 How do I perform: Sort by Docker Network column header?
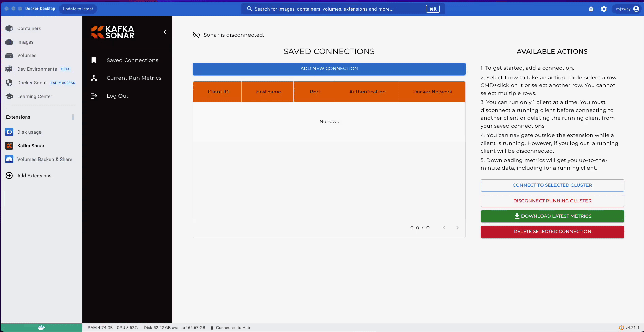click(x=432, y=92)
